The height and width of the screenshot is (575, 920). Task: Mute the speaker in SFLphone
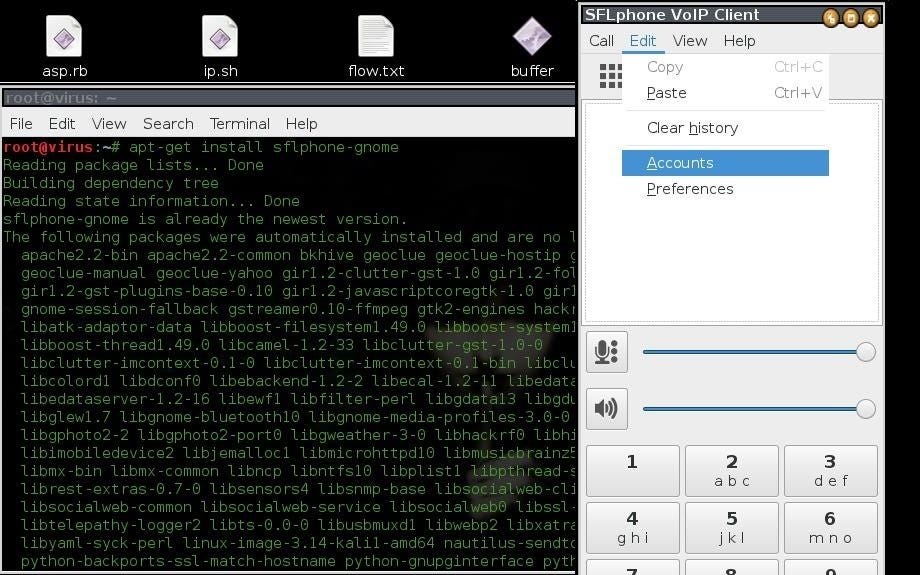607,408
